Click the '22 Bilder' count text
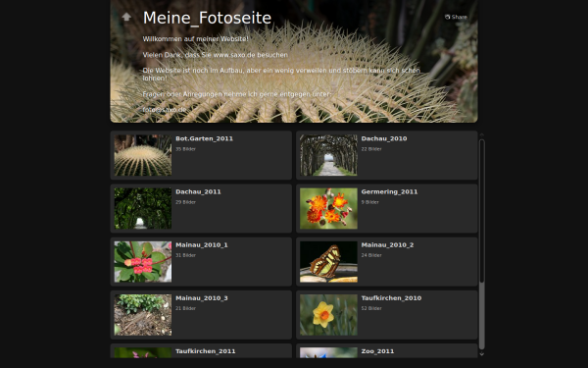588x368 pixels. (371, 149)
